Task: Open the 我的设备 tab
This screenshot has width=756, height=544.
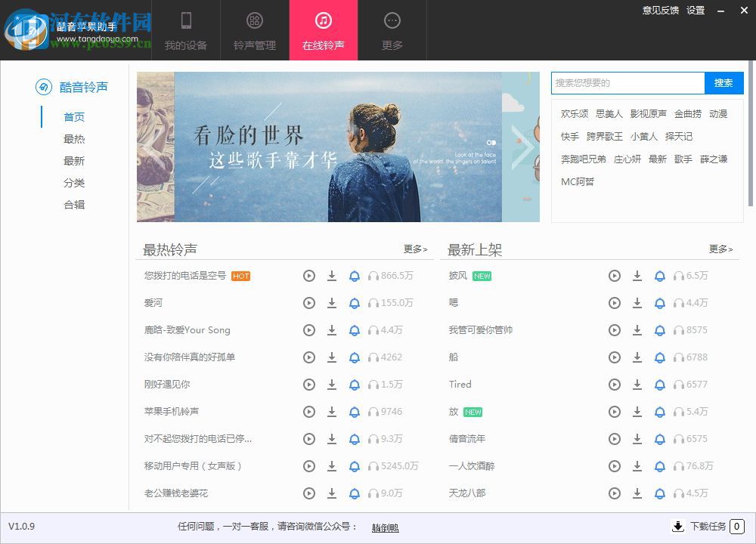Action: [186, 30]
